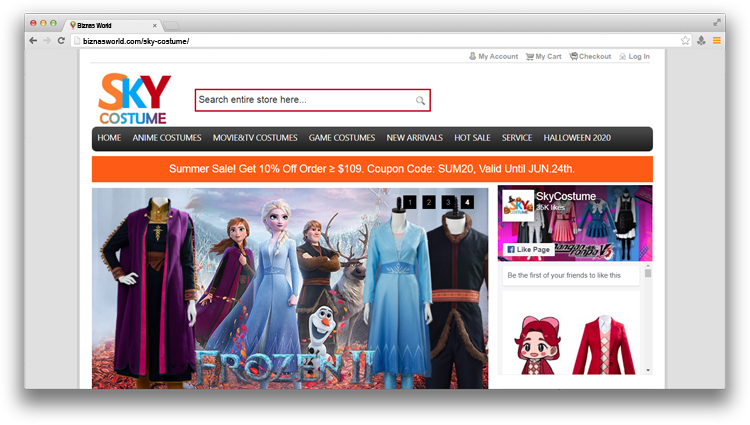Bookmark page with the star icon
Screen dimensions: 750x425
685,41
